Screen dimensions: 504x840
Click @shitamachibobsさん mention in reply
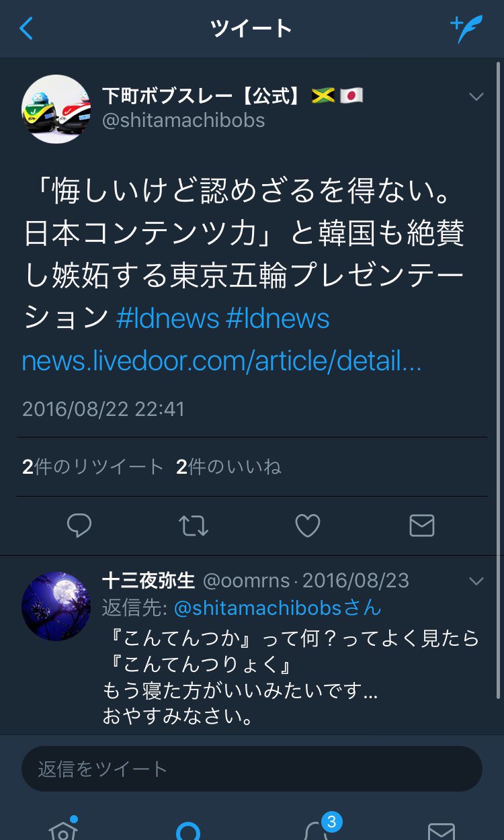pyautogui.click(x=278, y=609)
